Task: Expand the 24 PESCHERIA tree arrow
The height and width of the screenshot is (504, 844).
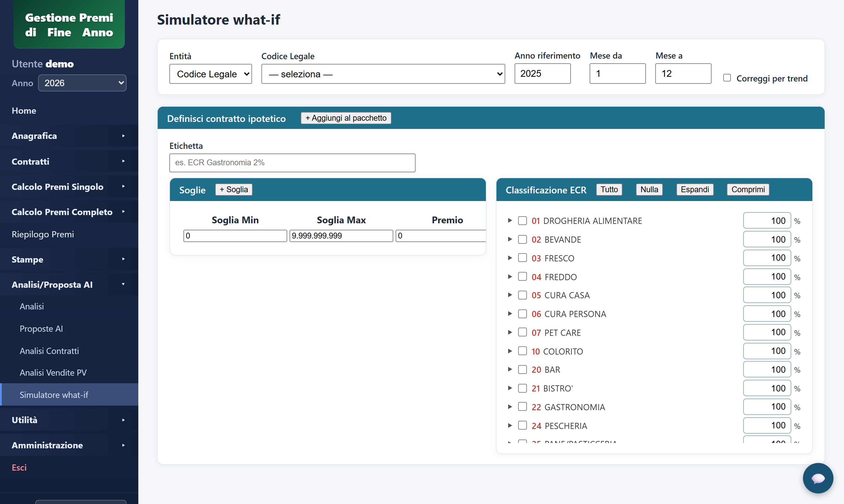Action: pyautogui.click(x=509, y=425)
